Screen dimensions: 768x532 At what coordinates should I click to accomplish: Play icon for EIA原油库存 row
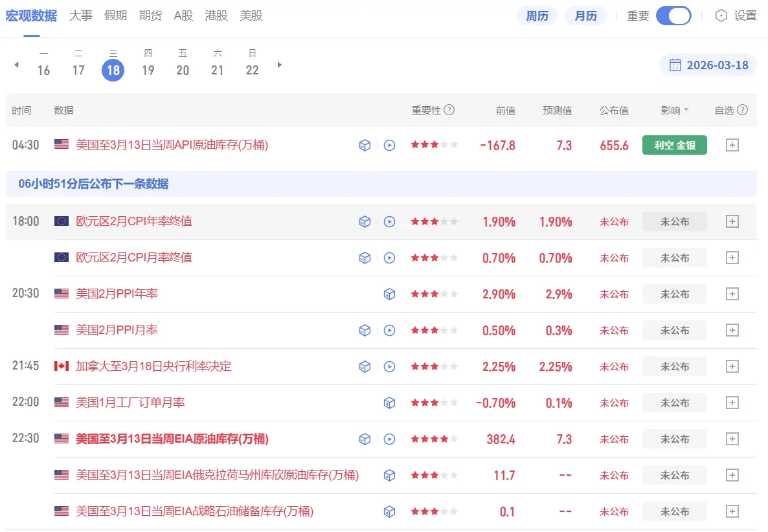[389, 439]
